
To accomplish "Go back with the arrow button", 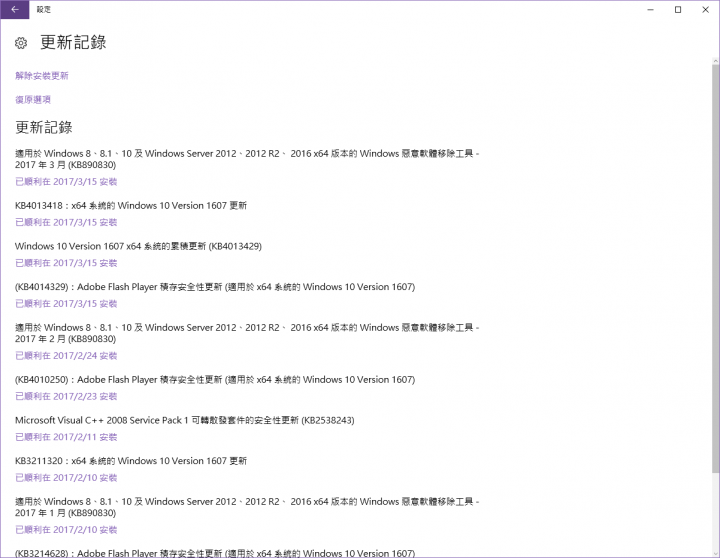I will 15,9.
